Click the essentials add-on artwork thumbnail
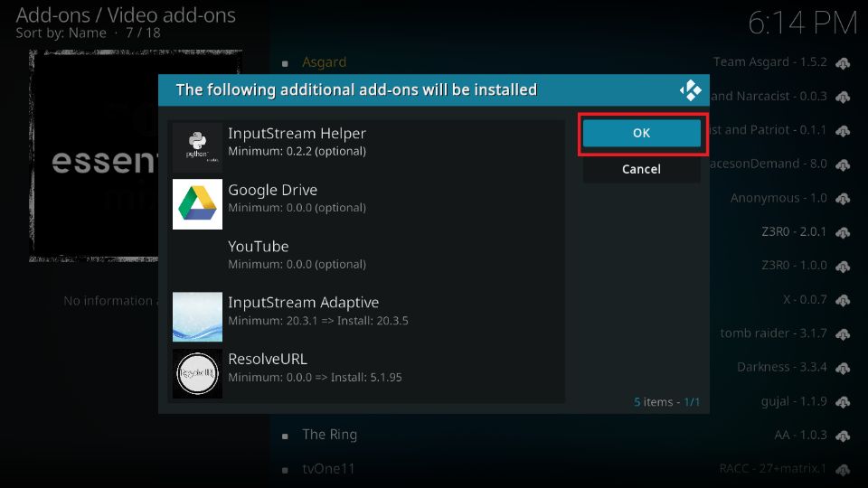 pos(93,155)
